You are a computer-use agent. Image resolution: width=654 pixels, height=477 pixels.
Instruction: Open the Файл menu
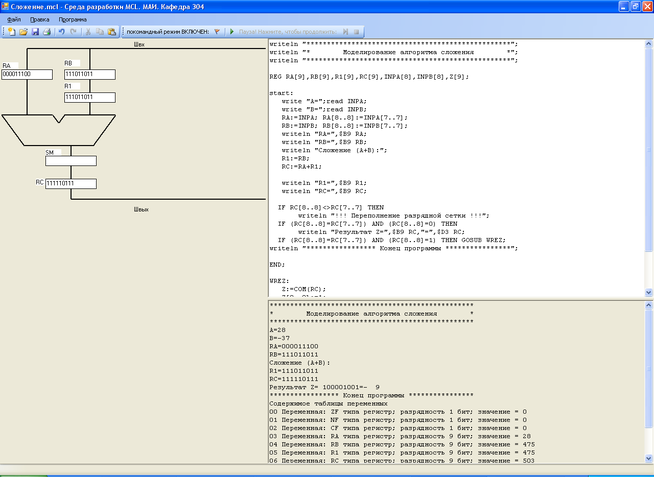pyautogui.click(x=14, y=19)
